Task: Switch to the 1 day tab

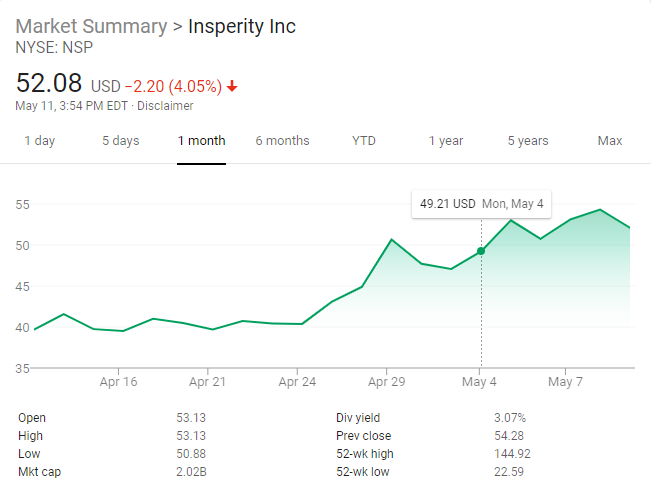Action: click(39, 141)
